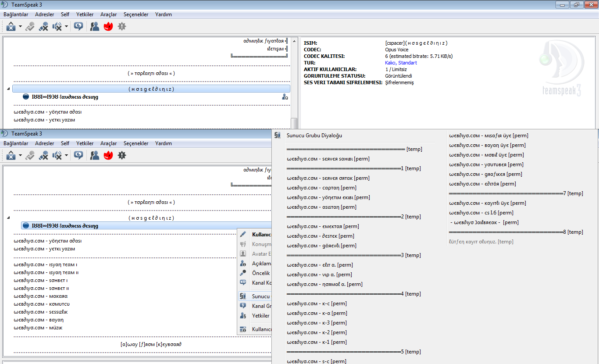Click 'Kalıcı, Standart' link in channel info
599x364 pixels.
coord(401,63)
